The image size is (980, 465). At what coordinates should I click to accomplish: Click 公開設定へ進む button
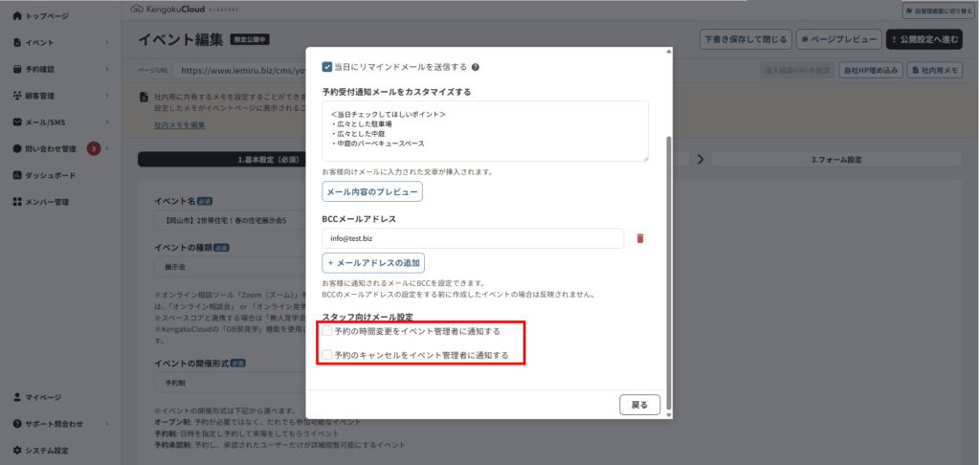click(924, 39)
